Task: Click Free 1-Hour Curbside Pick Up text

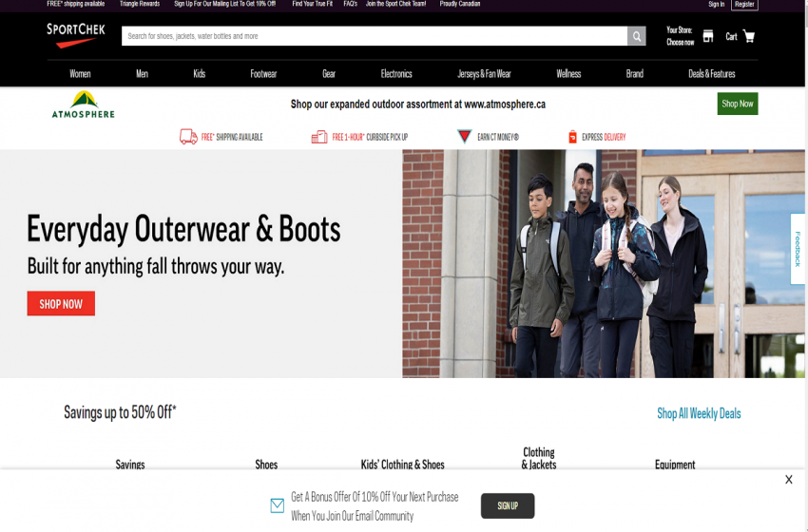Action: click(370, 137)
